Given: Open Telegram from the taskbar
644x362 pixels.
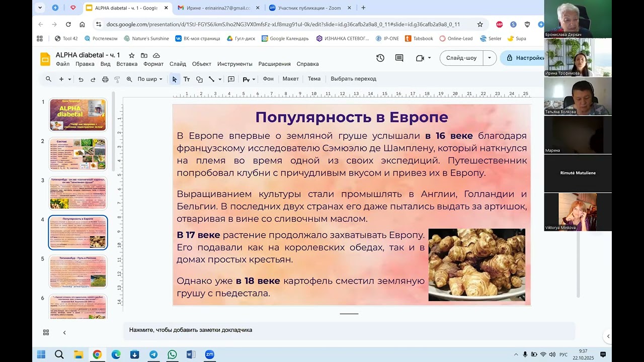Looking at the screenshot, I should 153,354.
